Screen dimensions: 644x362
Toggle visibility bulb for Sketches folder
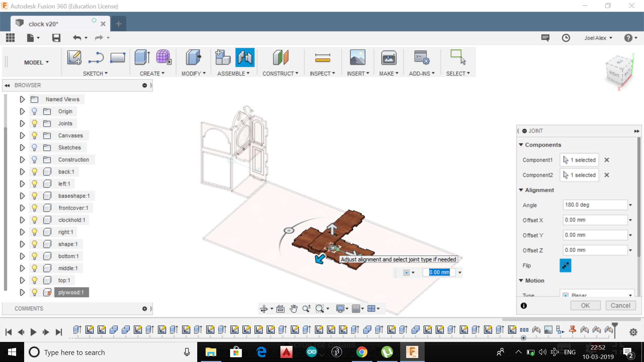[x=34, y=147]
